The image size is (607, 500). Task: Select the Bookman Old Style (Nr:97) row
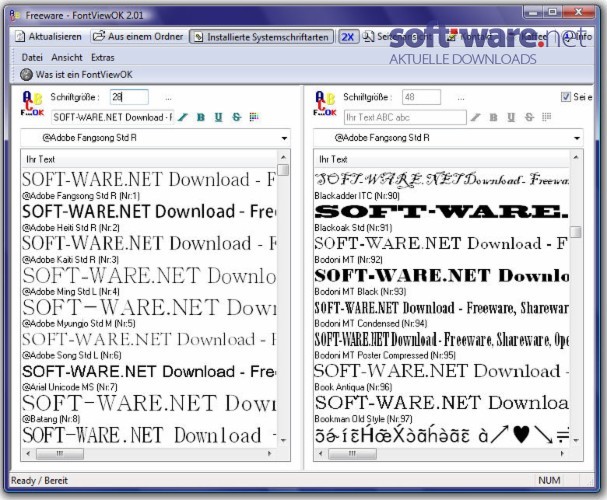click(x=441, y=409)
